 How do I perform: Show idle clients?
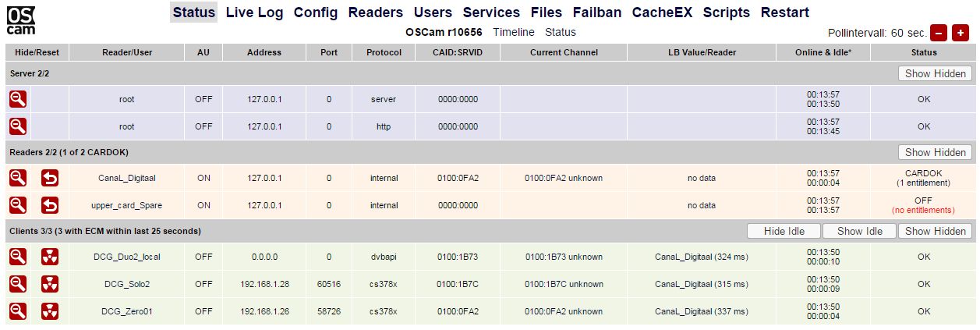(859, 231)
